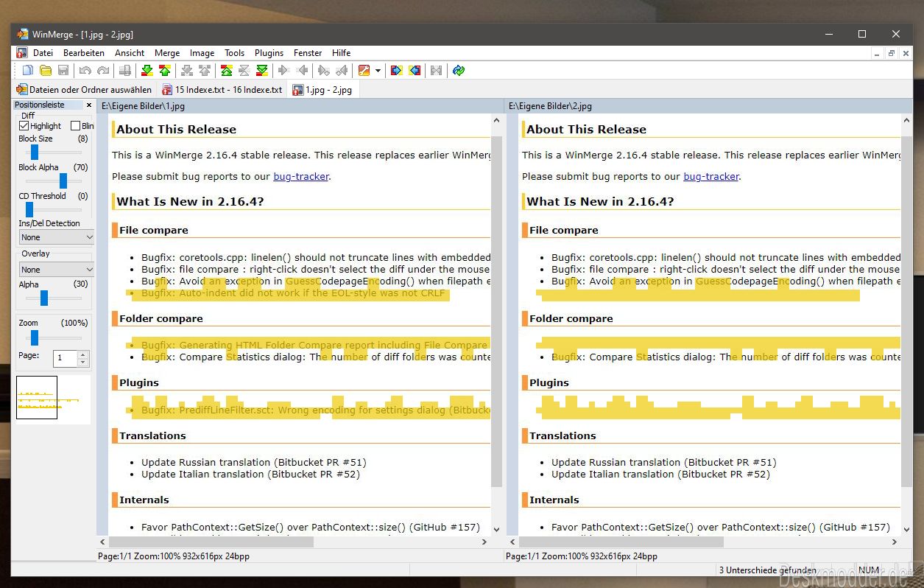
Task: Close the Positionsleiste panel
Action: (x=89, y=105)
